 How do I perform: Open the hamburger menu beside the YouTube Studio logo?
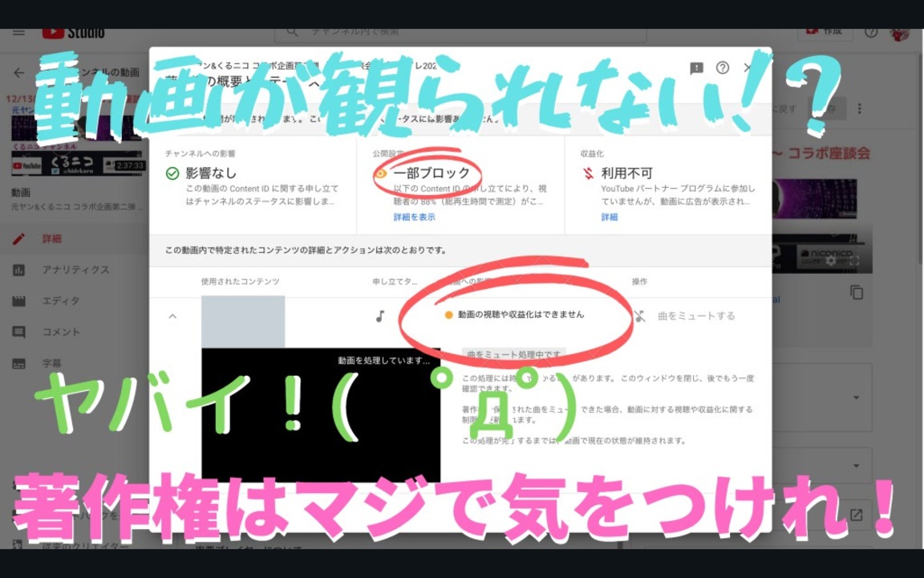(x=19, y=32)
